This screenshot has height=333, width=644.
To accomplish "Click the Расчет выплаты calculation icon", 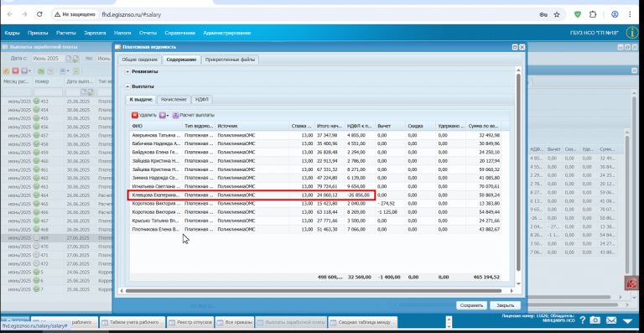I will point(176,116).
